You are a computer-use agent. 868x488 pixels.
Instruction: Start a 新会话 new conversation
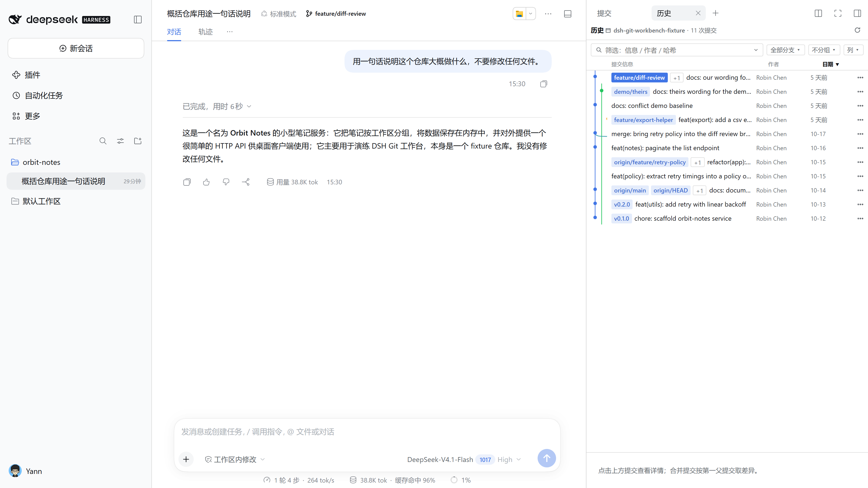(76, 48)
